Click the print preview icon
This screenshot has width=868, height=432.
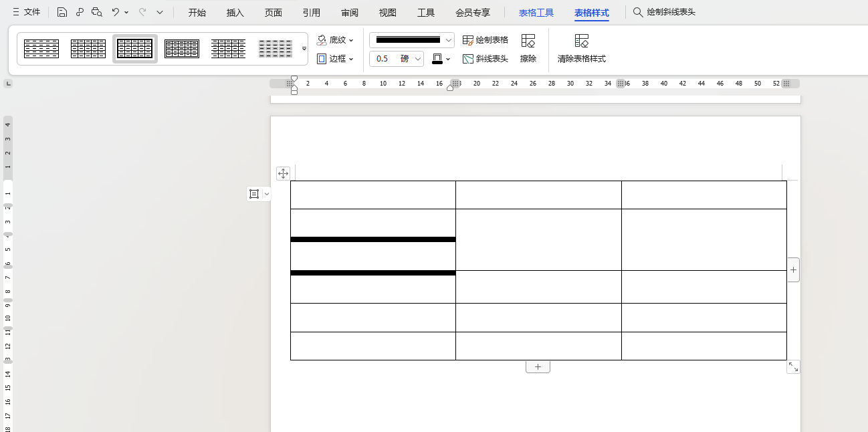click(x=97, y=12)
